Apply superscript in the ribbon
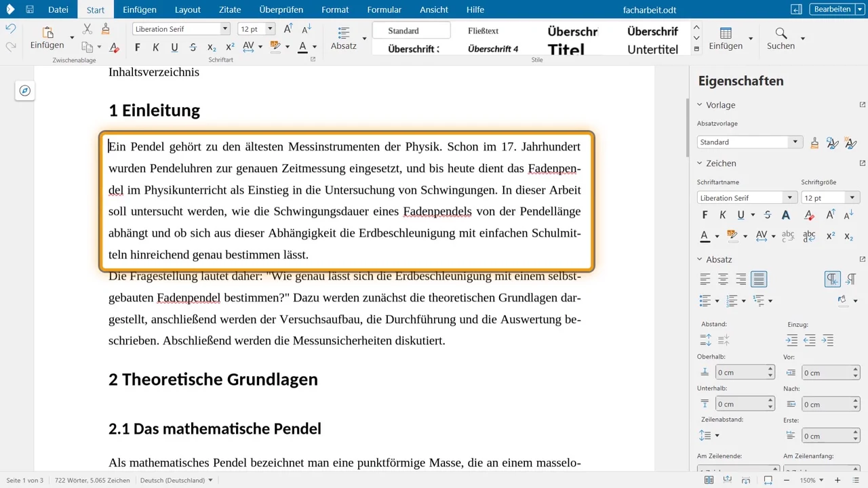This screenshot has width=868, height=488. 230,47
